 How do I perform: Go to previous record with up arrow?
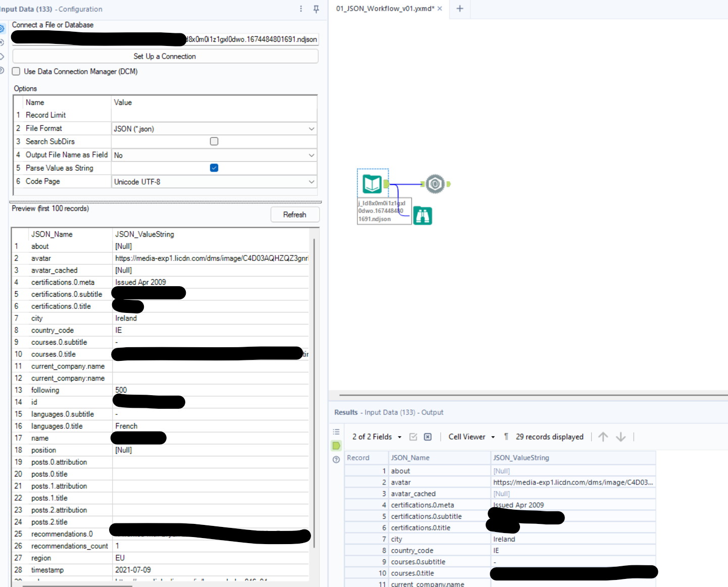pos(603,437)
